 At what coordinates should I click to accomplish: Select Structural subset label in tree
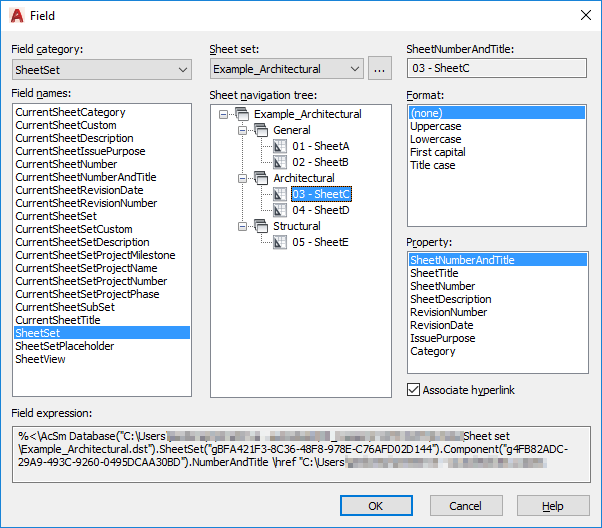pyautogui.click(x=297, y=226)
